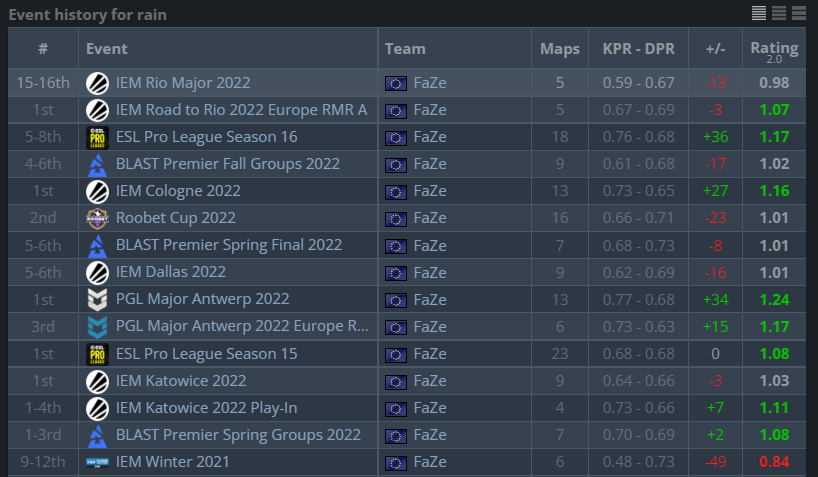Open the IEM Cologne 2022 event link
This screenshot has height=477, width=818.
coord(178,192)
